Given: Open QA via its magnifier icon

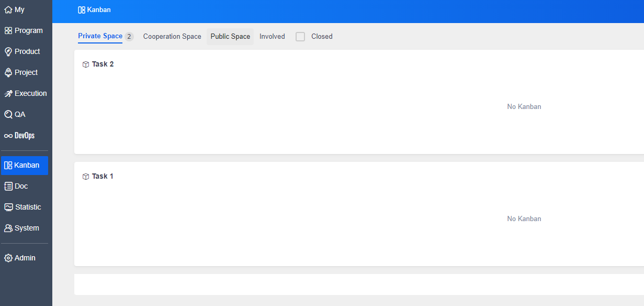Looking at the screenshot, I should point(8,115).
